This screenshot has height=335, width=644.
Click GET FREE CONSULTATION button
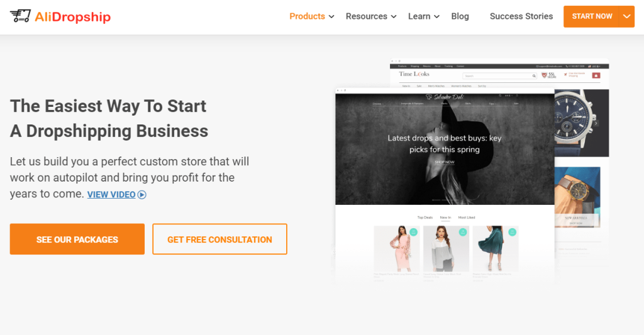219,239
